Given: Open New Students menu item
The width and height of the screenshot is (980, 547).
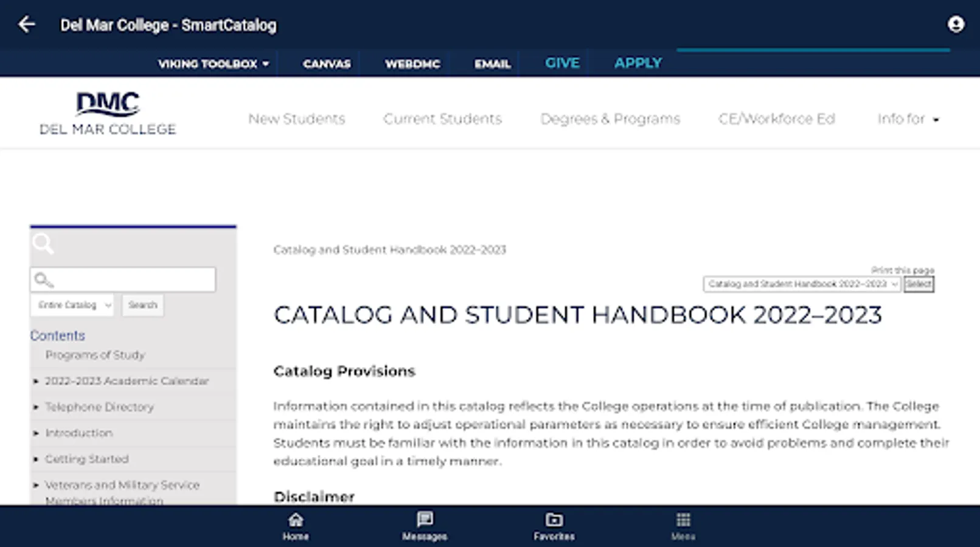Looking at the screenshot, I should pyautogui.click(x=296, y=119).
